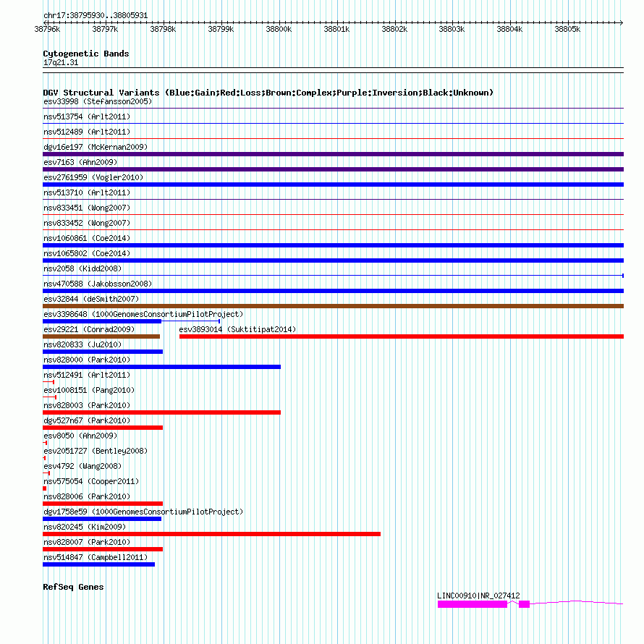This screenshot has width=644, height=644.
Task: Click the red esv3893014 loss bar
Action: pos(402,336)
